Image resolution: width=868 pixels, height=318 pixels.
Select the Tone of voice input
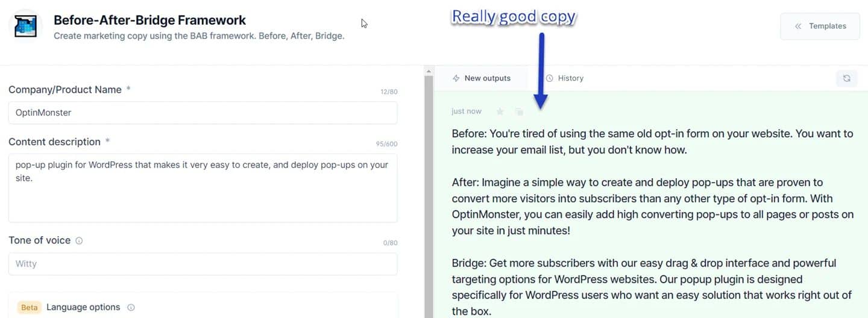click(x=203, y=264)
